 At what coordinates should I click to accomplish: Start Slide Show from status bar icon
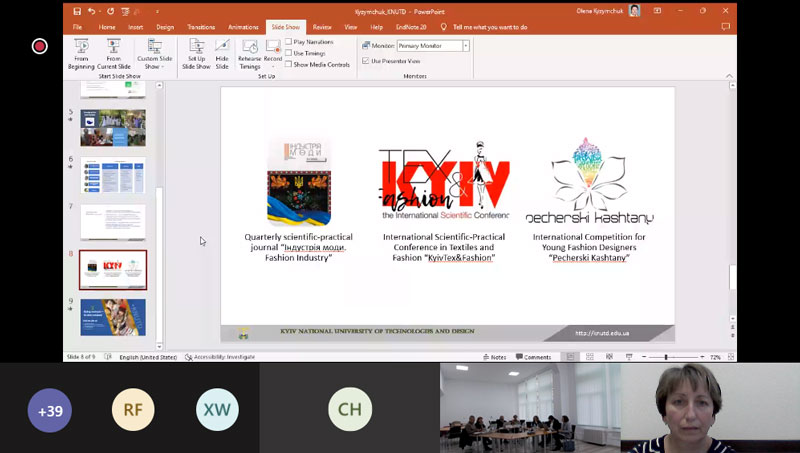coord(629,357)
